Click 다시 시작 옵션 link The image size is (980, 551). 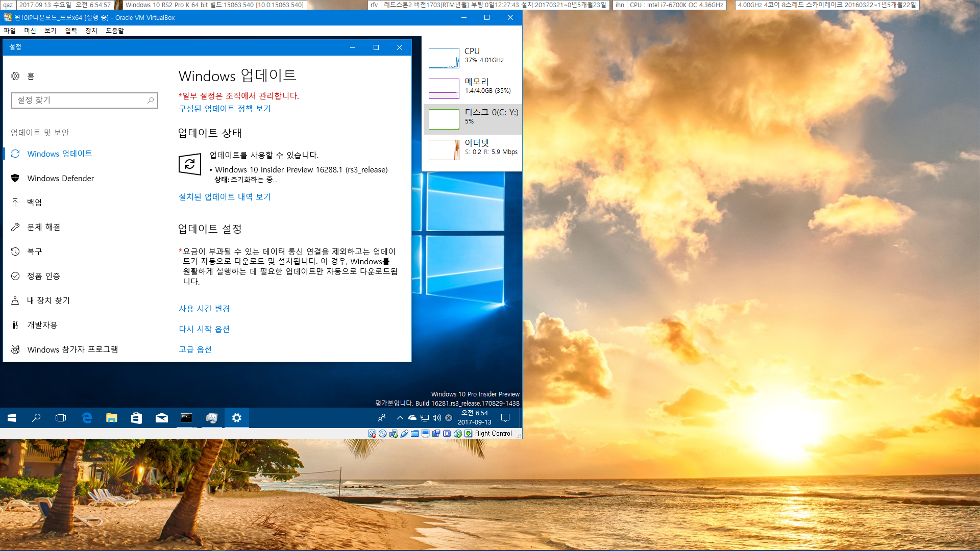click(204, 329)
